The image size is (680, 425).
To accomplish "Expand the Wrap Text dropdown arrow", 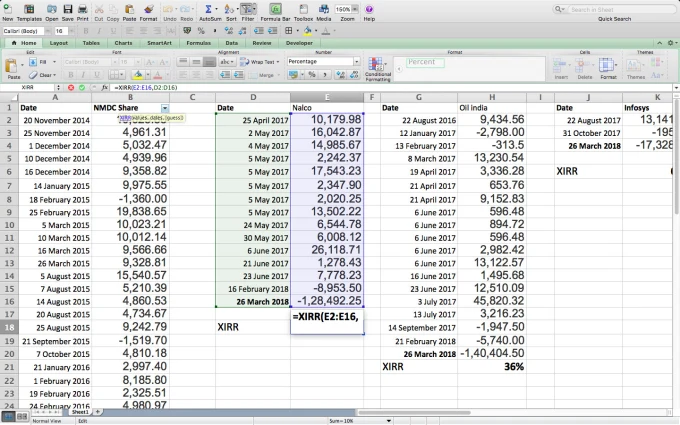I will (x=278, y=62).
